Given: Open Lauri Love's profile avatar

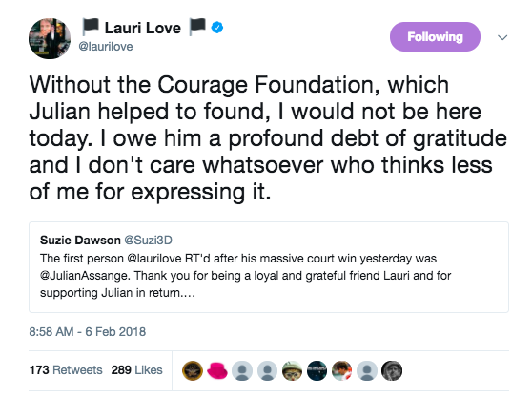Looking at the screenshot, I should [50, 38].
